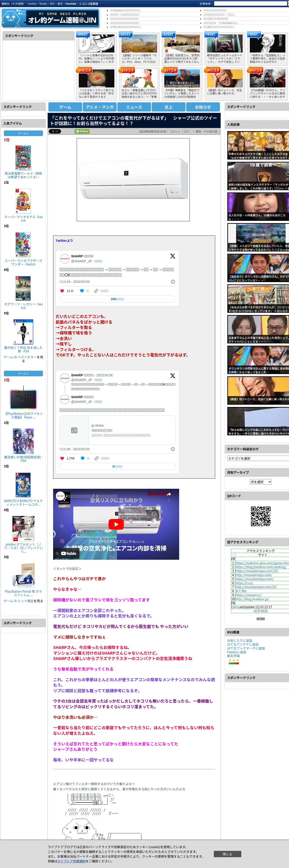Click the 206 replies button on the first tweet
This screenshot has height=868, width=289.
(117, 299)
